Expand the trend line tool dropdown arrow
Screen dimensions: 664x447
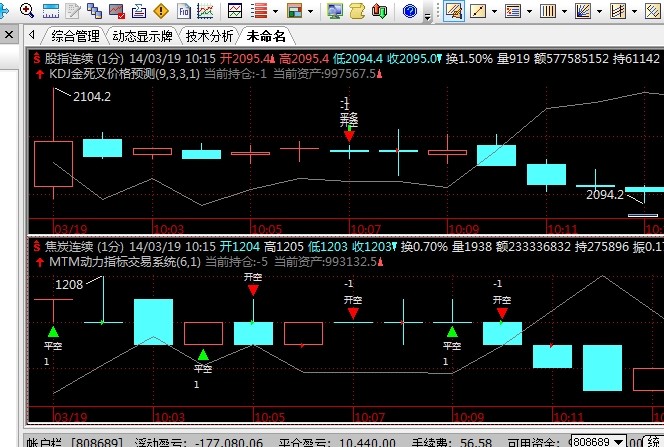[495, 11]
